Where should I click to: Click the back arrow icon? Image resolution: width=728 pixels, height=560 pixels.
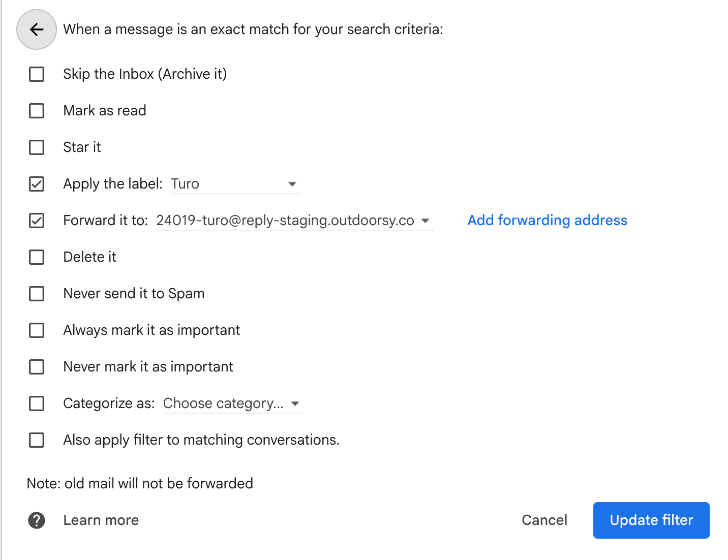(37, 29)
